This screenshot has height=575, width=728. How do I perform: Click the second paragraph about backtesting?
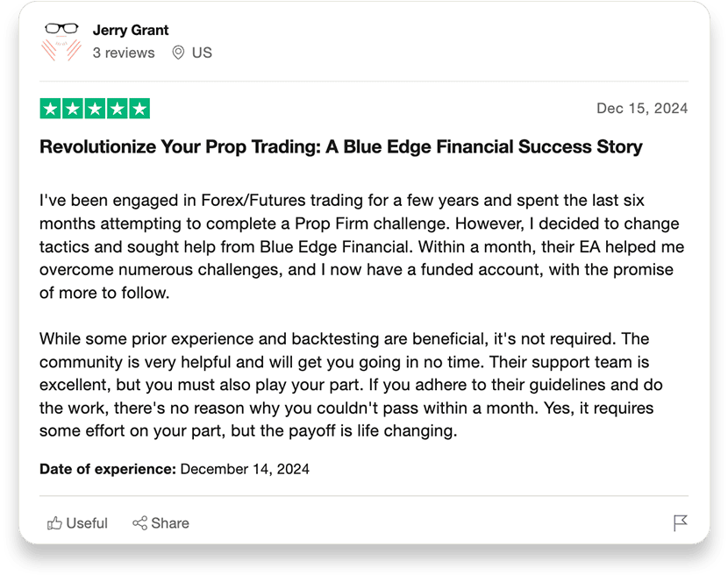pyautogui.click(x=351, y=385)
